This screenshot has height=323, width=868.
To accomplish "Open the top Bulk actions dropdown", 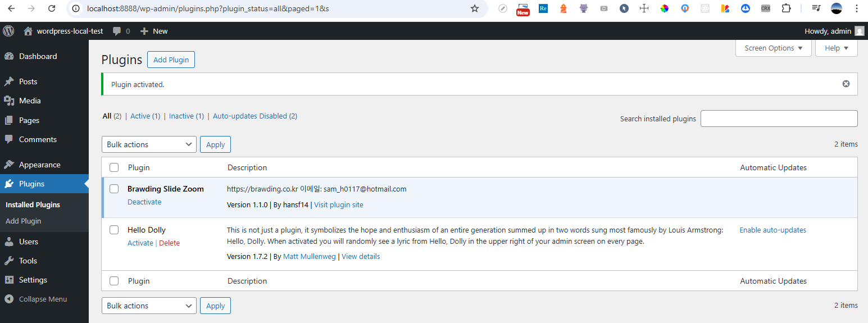I will pos(149,144).
